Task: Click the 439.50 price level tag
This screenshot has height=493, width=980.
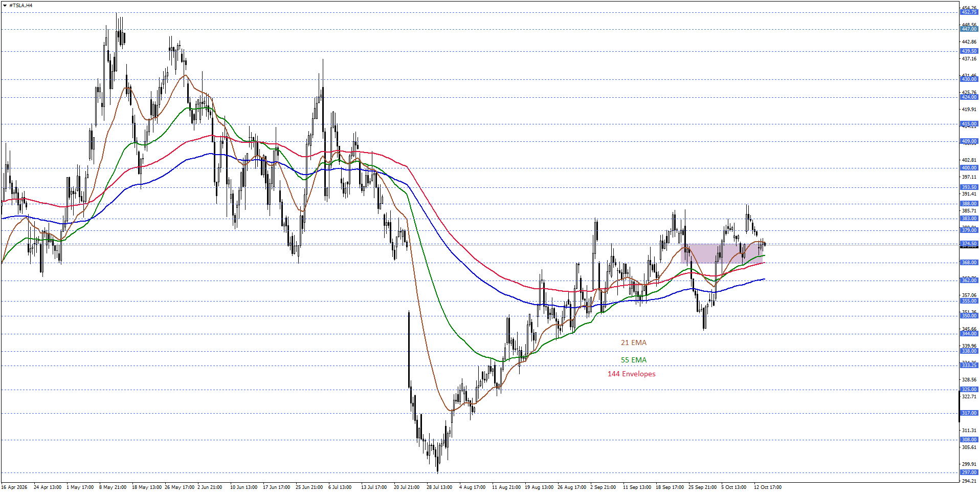Action: [x=969, y=51]
